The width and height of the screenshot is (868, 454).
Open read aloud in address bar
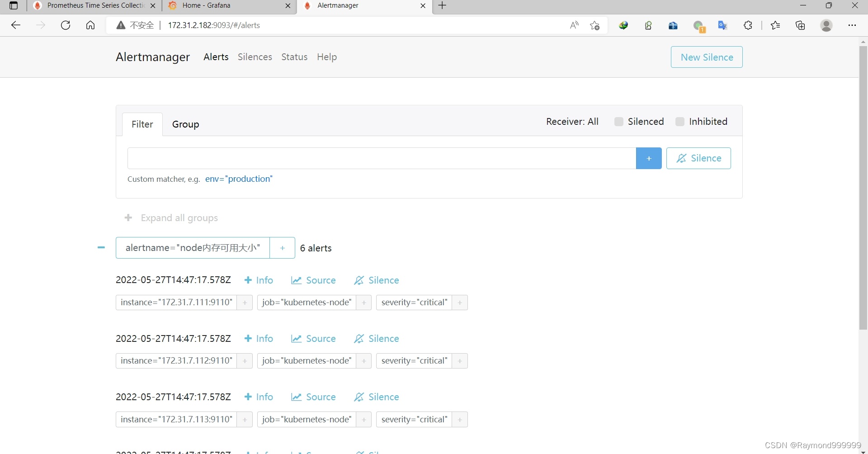574,25
